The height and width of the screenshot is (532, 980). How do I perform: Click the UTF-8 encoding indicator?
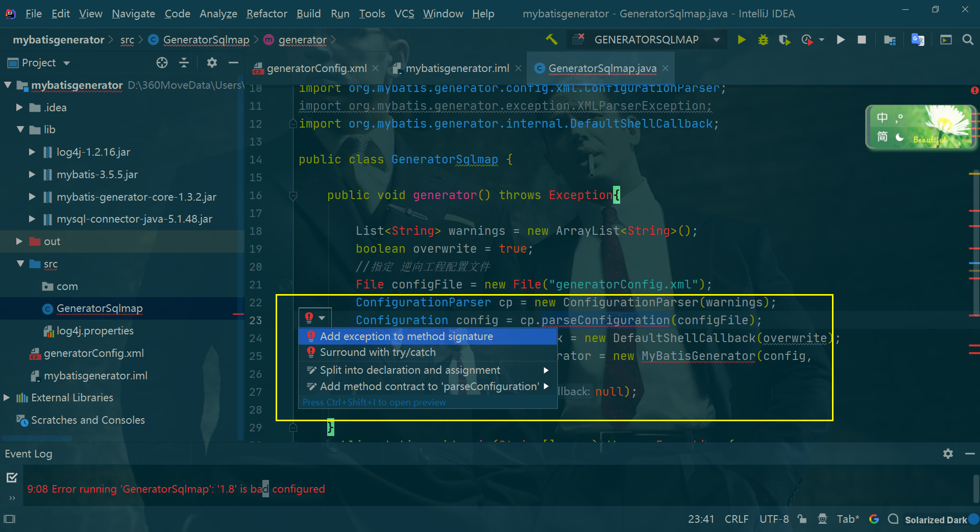(774, 519)
